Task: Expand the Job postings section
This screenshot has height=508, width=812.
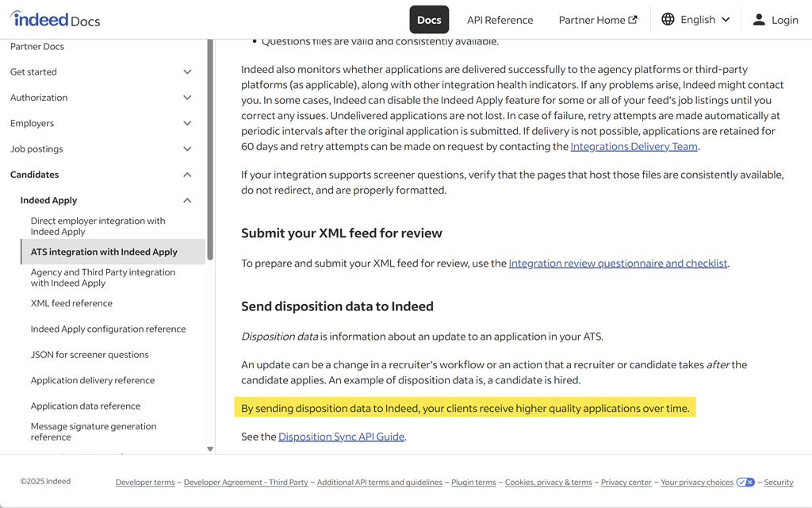Action: pos(187,149)
